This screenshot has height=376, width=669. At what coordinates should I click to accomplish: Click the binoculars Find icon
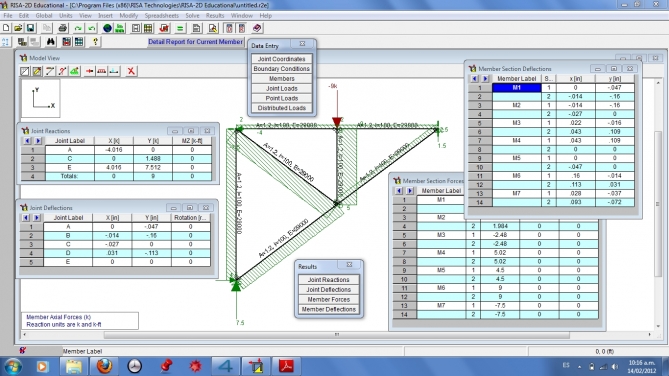(x=51, y=42)
